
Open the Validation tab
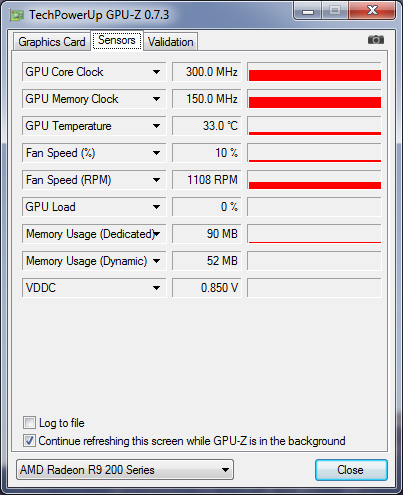click(x=171, y=42)
